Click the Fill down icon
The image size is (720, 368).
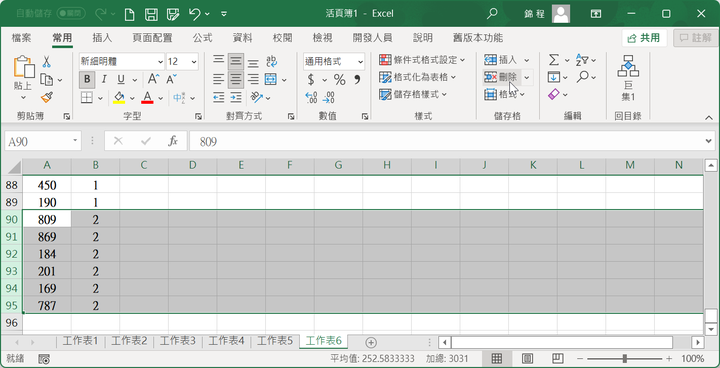[554, 77]
